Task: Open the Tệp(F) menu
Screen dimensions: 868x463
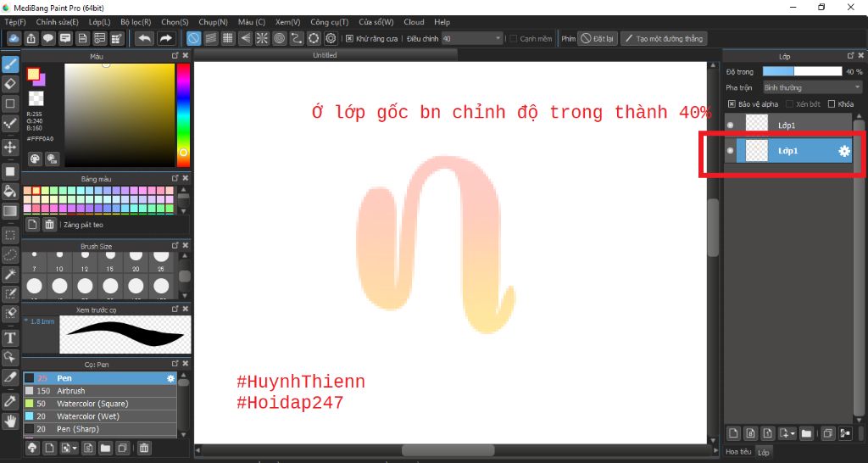Action: (15, 22)
